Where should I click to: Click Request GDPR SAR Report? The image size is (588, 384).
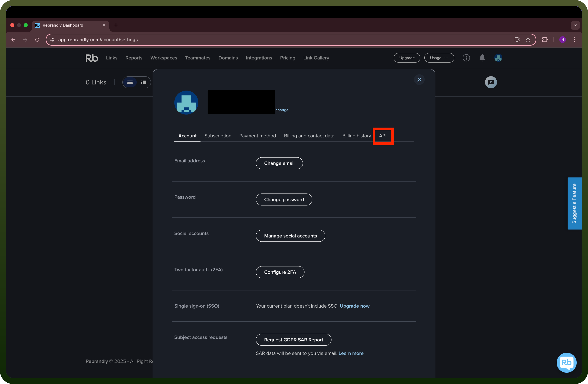click(294, 340)
